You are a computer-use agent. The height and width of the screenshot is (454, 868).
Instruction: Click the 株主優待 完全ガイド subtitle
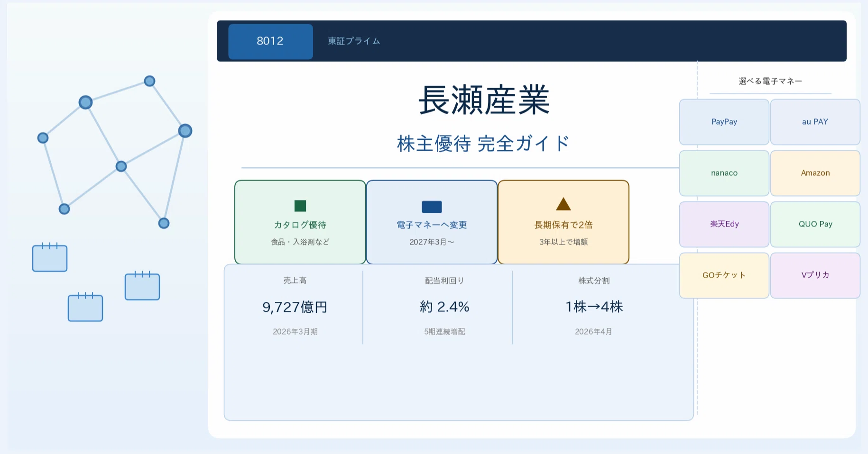click(483, 144)
